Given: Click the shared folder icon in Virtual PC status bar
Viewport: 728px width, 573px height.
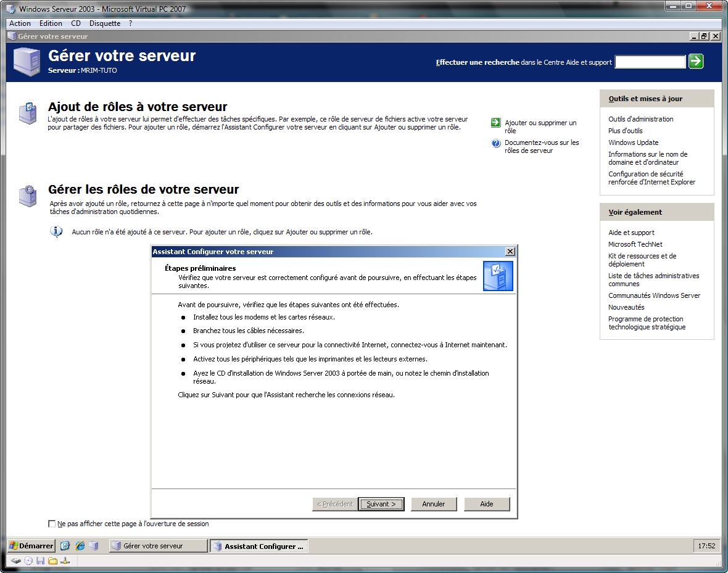Looking at the screenshot, I should (52, 561).
